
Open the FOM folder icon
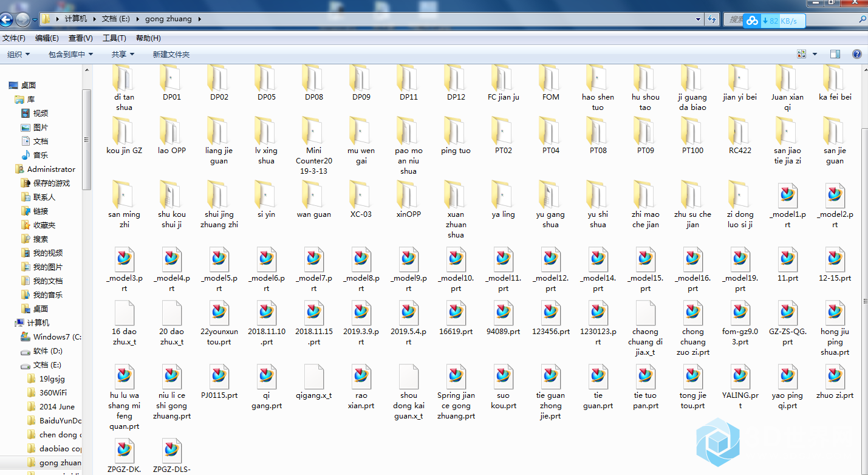(x=550, y=78)
